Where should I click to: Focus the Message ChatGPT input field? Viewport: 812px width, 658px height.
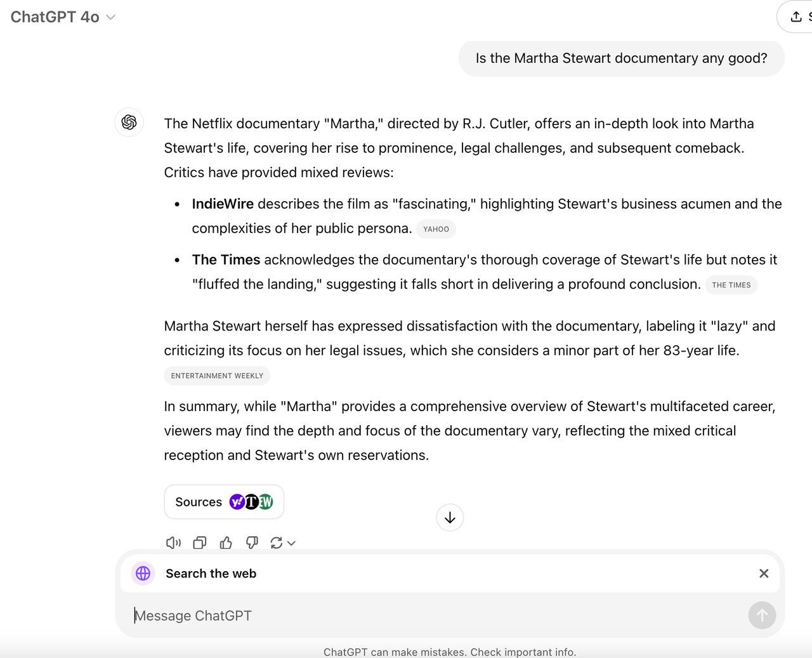click(438, 615)
